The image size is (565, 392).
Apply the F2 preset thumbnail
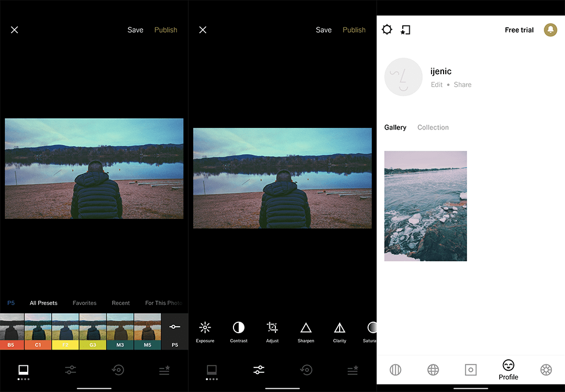(65, 332)
